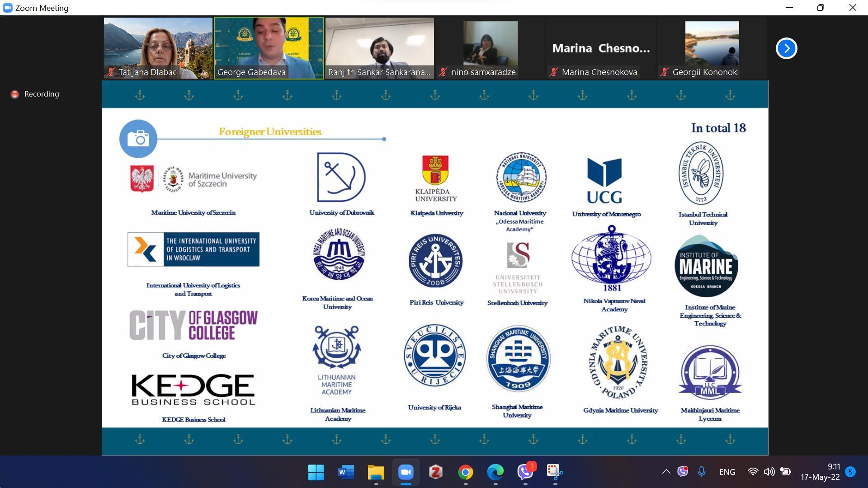Open the red Z app in taskbar
The width and height of the screenshot is (868, 488).
(x=435, y=472)
